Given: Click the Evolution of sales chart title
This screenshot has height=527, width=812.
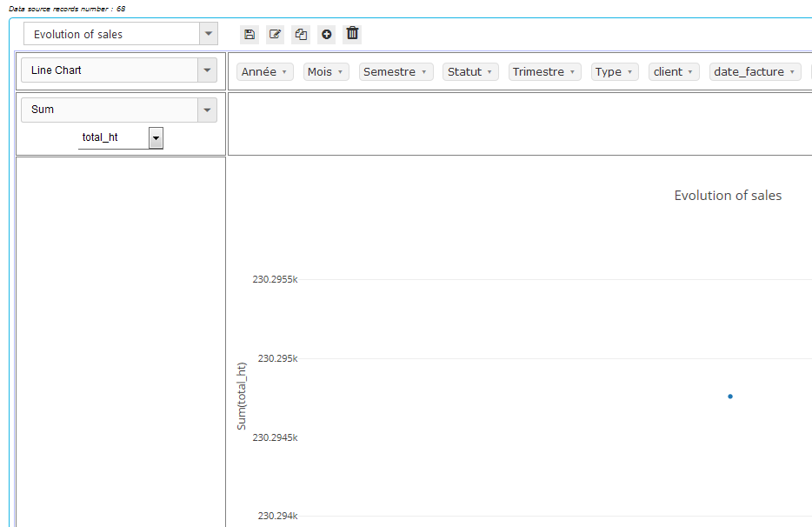Looking at the screenshot, I should 728,195.
